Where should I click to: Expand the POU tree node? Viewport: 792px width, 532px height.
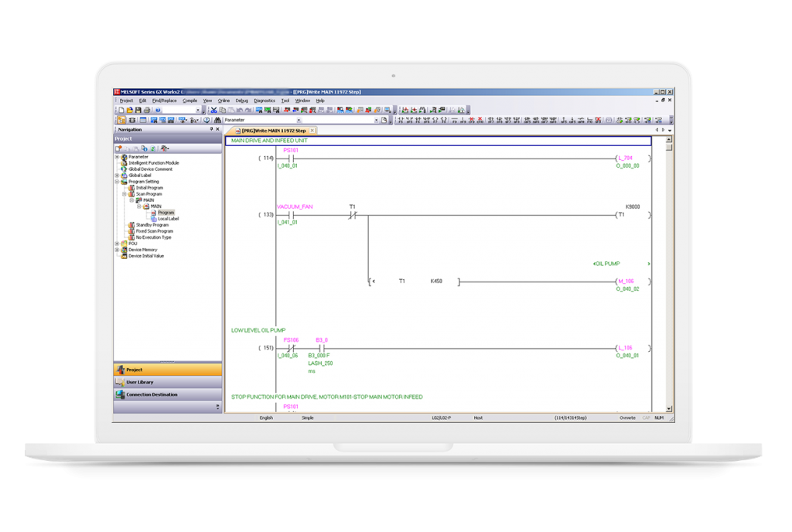[117, 244]
